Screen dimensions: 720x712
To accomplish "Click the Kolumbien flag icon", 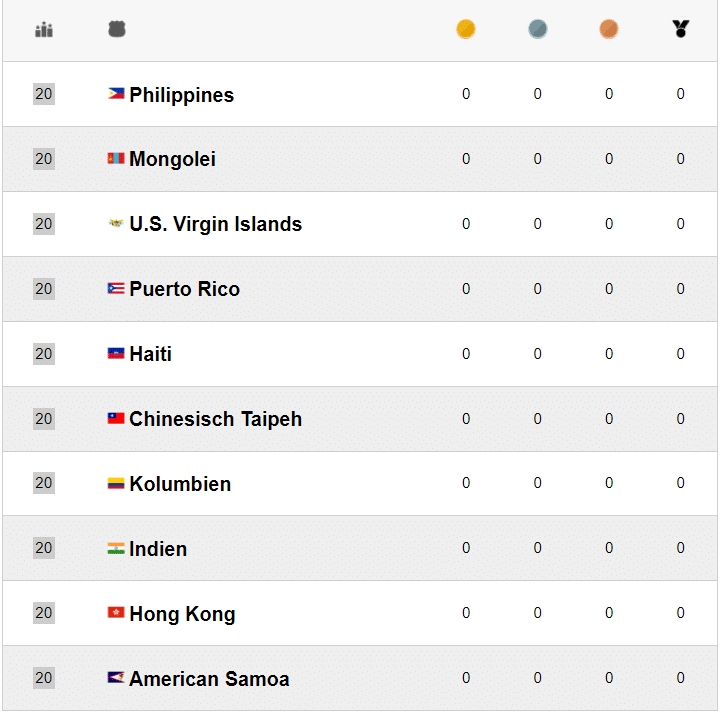I will click(116, 484).
